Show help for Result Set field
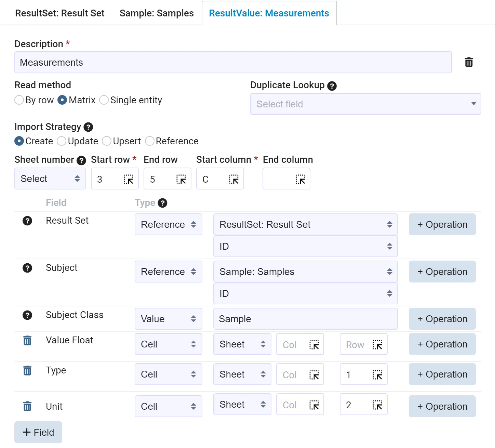The width and height of the screenshot is (495, 448). click(x=27, y=221)
